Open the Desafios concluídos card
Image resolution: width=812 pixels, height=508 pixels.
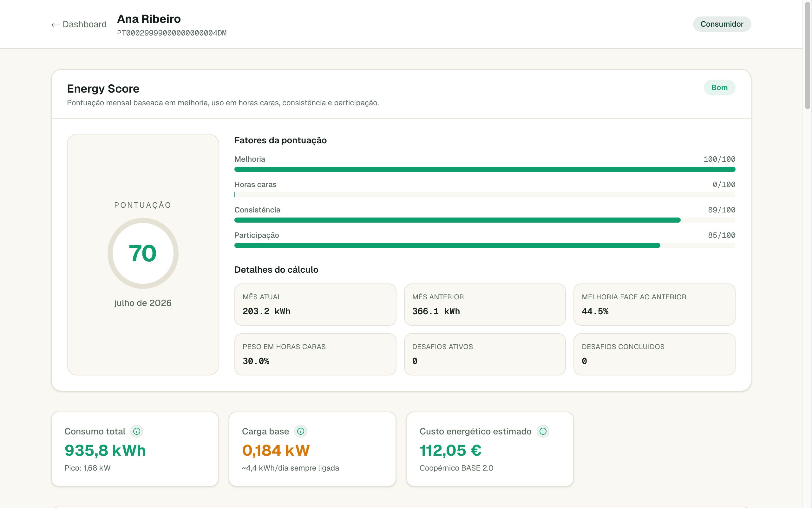pyautogui.click(x=654, y=354)
